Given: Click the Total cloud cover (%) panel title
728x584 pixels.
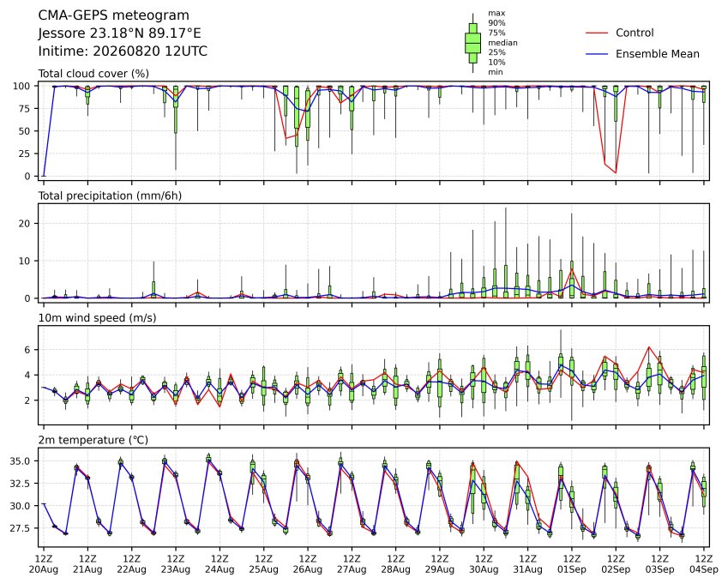Looking at the screenshot, I should pyautogui.click(x=93, y=74).
